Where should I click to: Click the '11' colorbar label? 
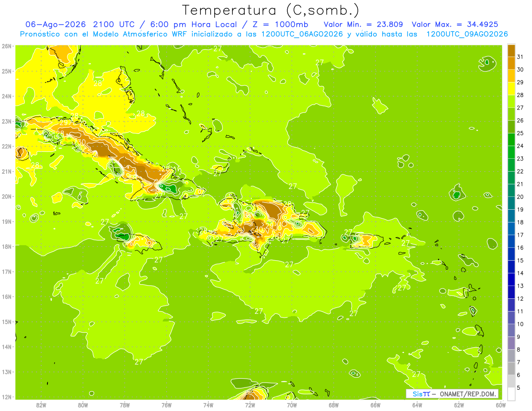(x=520, y=311)
